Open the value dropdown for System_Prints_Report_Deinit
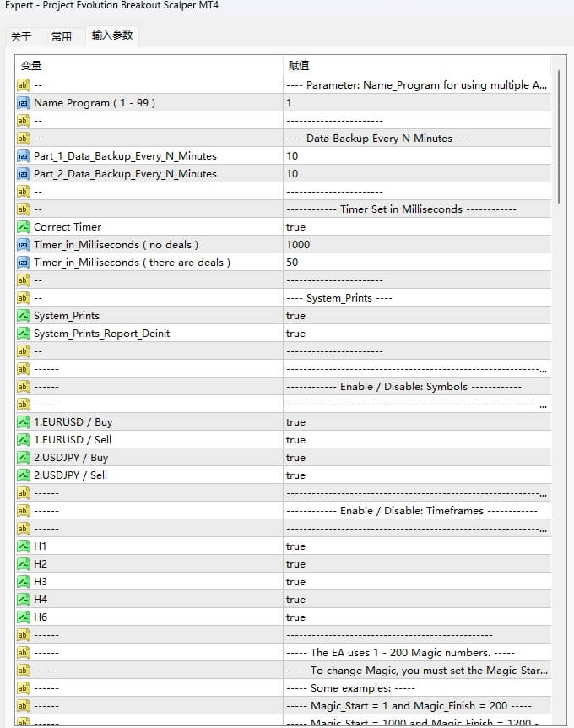The height and width of the screenshot is (728, 574). tap(380, 333)
